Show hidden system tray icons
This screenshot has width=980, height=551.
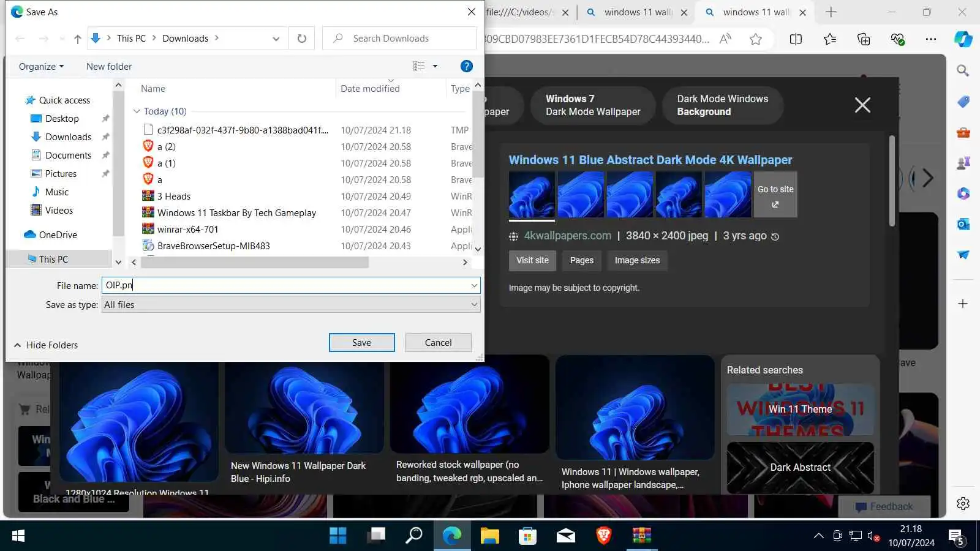pos(818,536)
